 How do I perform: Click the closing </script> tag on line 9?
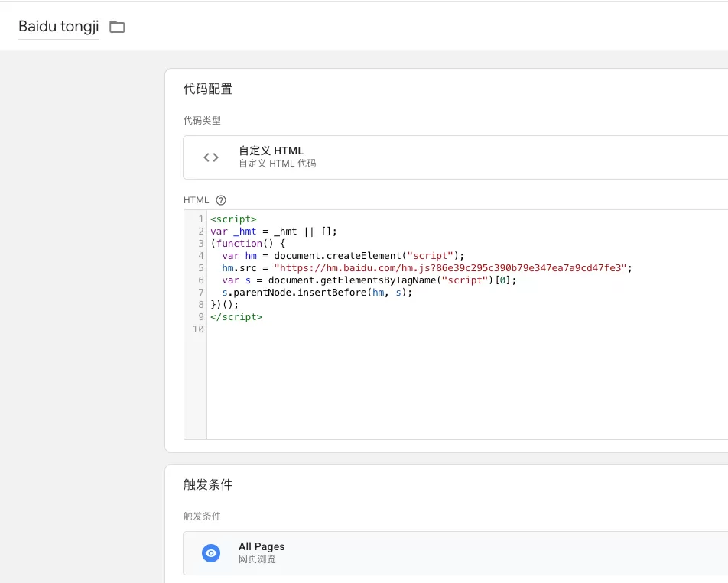[x=236, y=317]
